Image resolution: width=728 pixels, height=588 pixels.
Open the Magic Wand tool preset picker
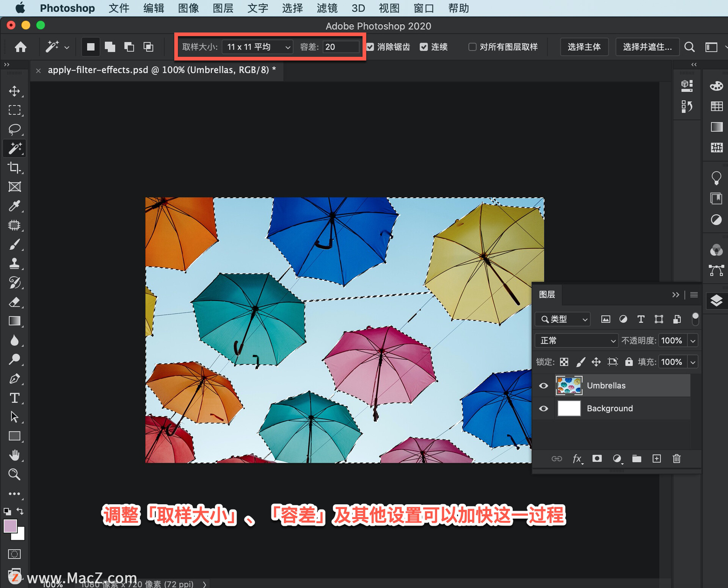point(57,47)
